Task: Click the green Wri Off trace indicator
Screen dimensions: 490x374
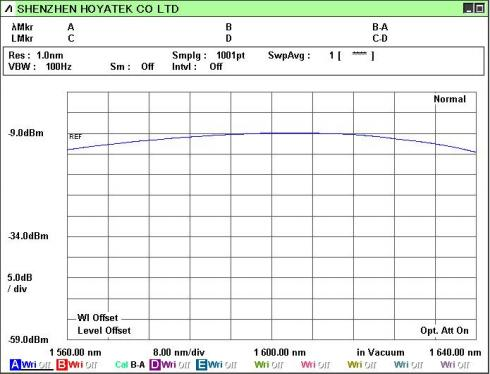Action: tap(269, 365)
